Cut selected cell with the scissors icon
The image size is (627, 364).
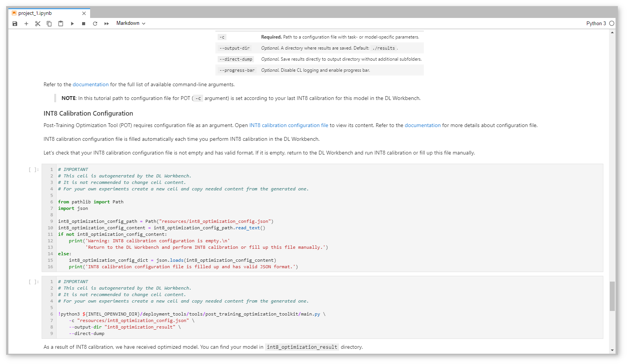(x=38, y=24)
